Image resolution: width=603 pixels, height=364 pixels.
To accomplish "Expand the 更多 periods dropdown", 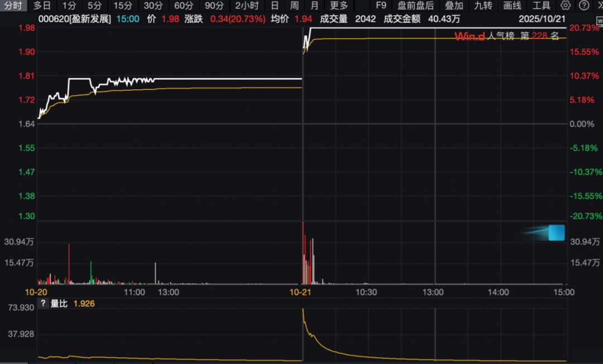I will (339, 6).
